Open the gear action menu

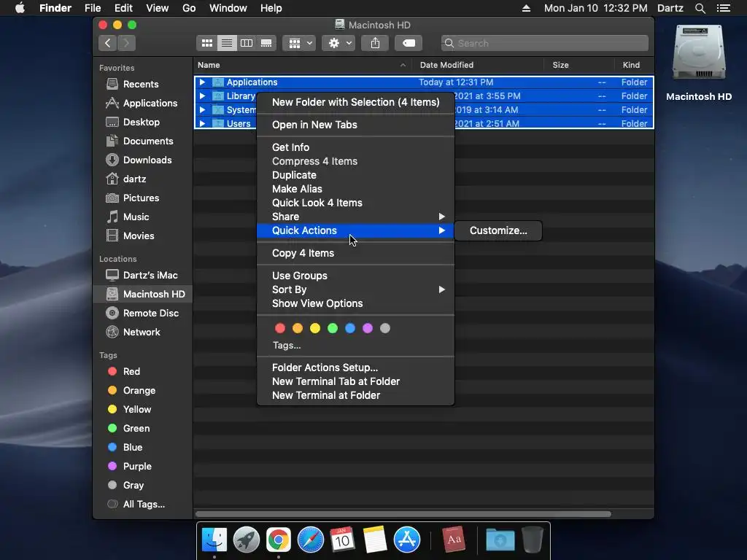point(338,43)
